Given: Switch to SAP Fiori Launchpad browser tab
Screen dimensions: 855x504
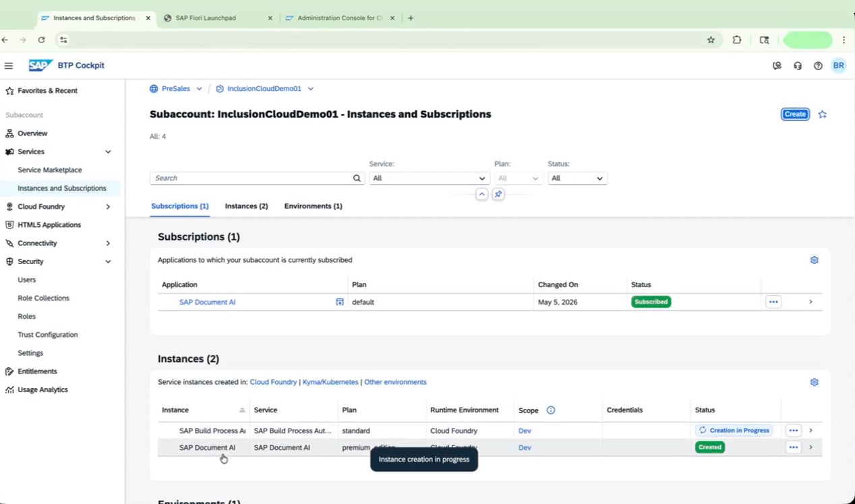Looking at the screenshot, I should [x=218, y=18].
